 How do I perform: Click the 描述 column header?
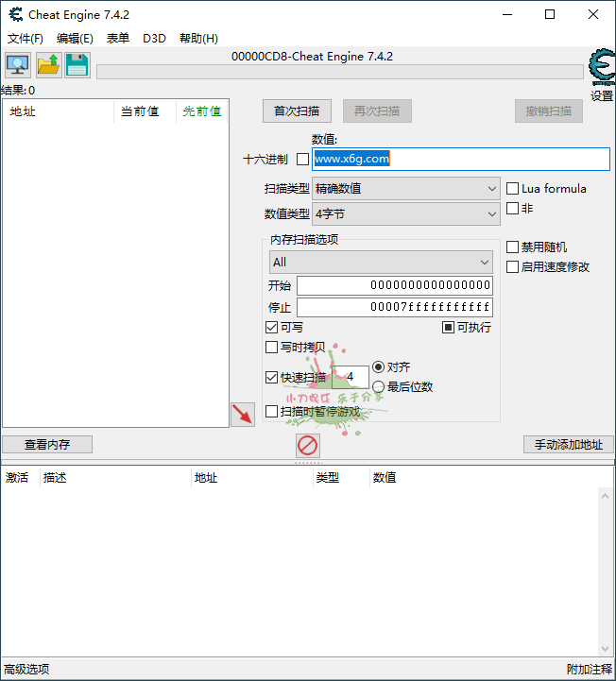click(115, 478)
